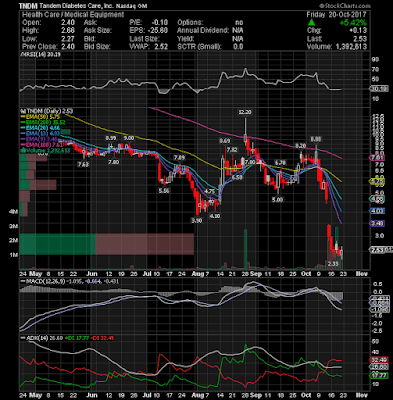The width and height of the screenshot is (393, 400).
Task: Select the cyan EMA(20) legend entry
Action: tap(35, 128)
